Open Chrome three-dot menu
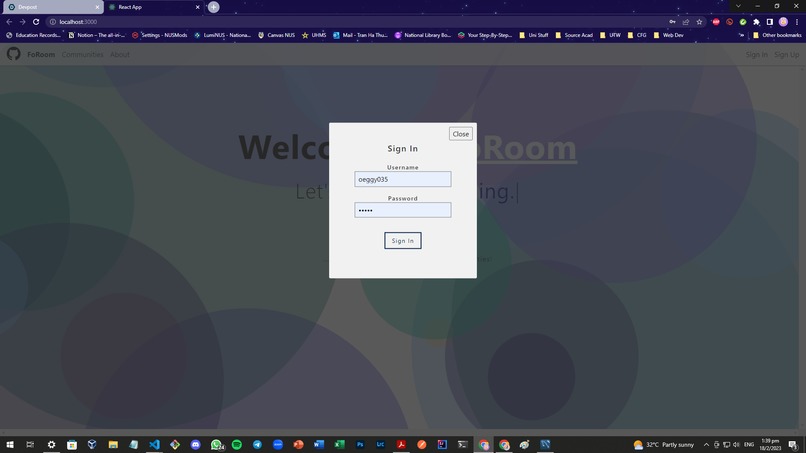Viewport: 806px width, 453px height. [797, 22]
